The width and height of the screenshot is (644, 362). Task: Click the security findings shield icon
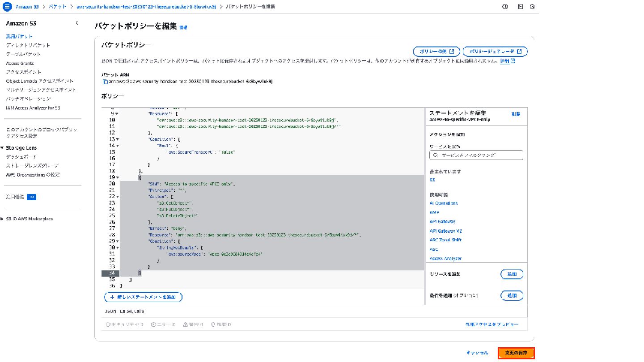[107, 324]
